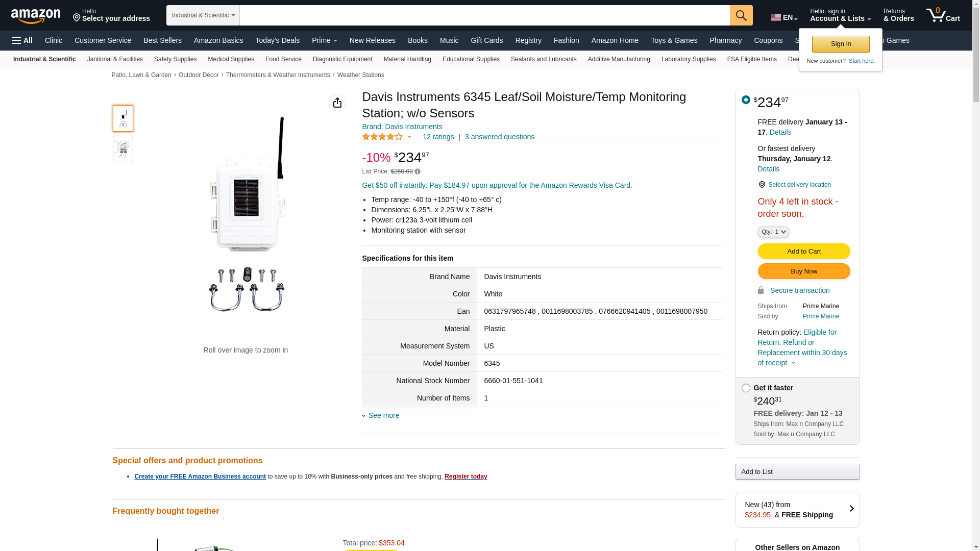Expand New (43) from offers chevron
Viewport: 980px width, 551px height.
tap(851, 509)
